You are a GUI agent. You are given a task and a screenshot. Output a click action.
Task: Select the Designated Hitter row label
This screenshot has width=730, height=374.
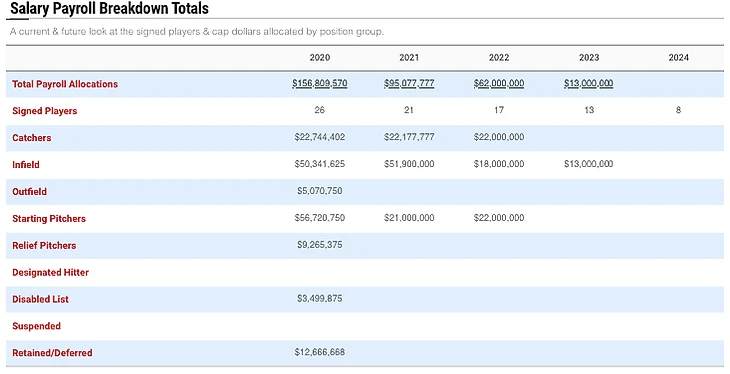(x=50, y=272)
